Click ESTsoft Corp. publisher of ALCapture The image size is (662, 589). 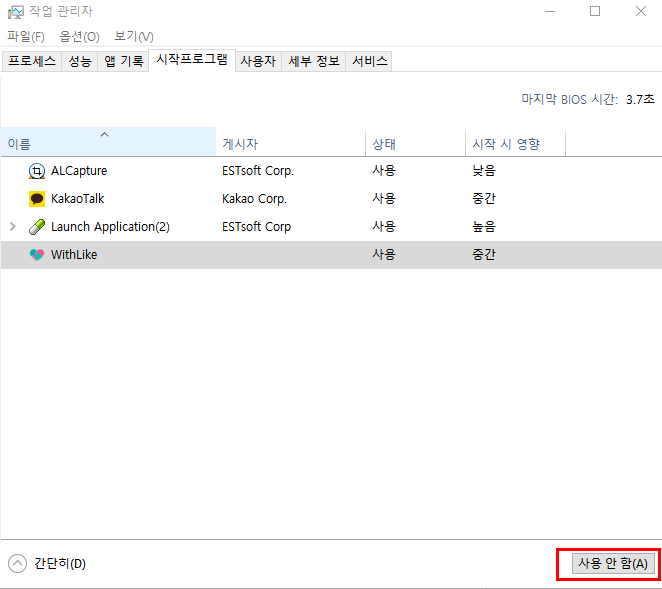258,171
